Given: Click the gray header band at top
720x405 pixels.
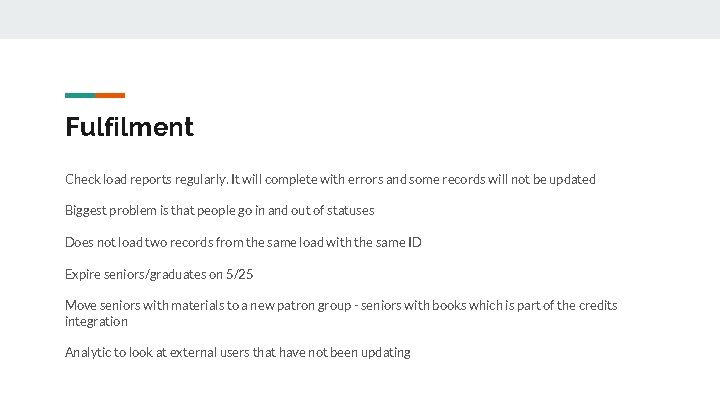Looking at the screenshot, I should coord(360,19).
